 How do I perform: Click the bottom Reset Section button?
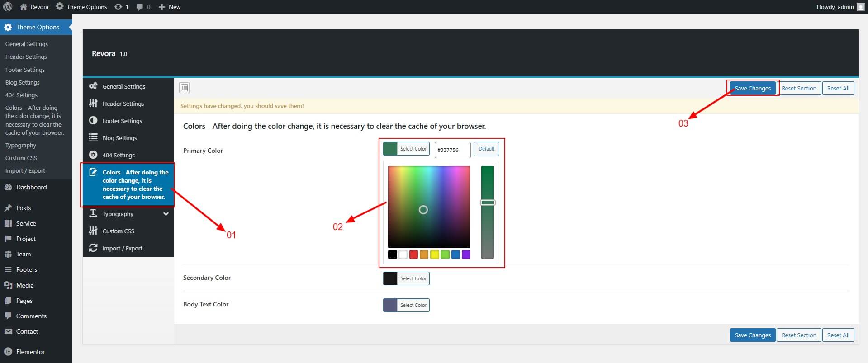coord(799,335)
